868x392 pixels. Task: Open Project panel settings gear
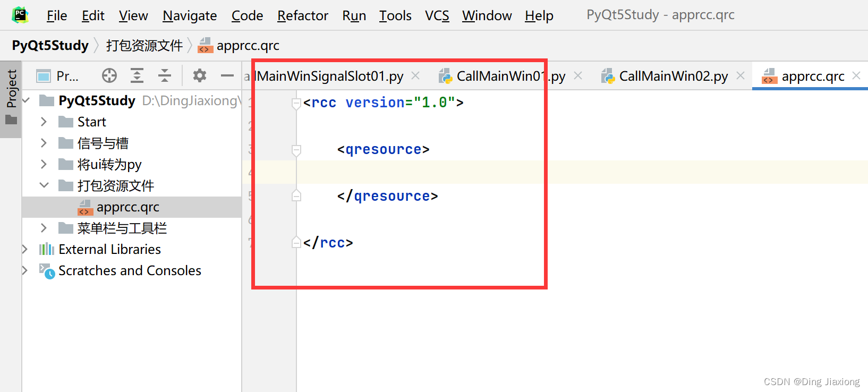pyautogui.click(x=200, y=76)
